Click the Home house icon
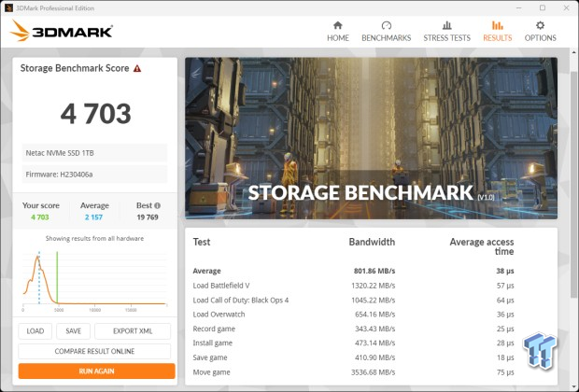Screen dimensions: 579x392 tap(337, 25)
